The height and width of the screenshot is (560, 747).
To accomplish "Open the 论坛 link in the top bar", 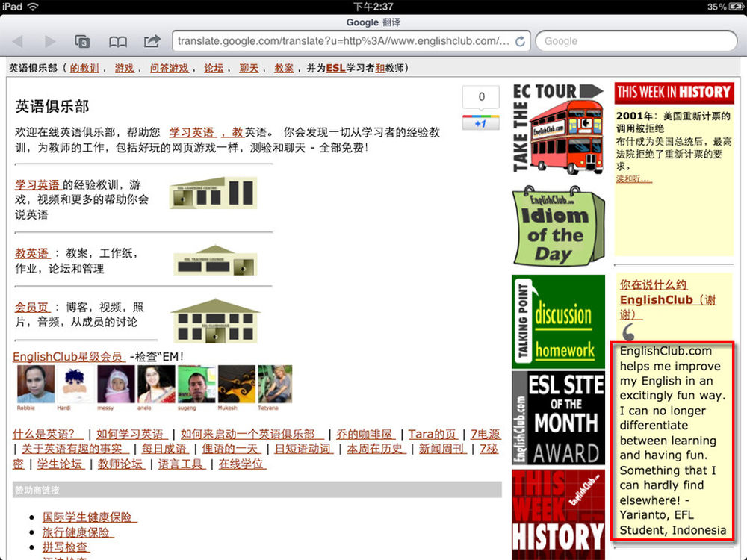I will point(214,69).
